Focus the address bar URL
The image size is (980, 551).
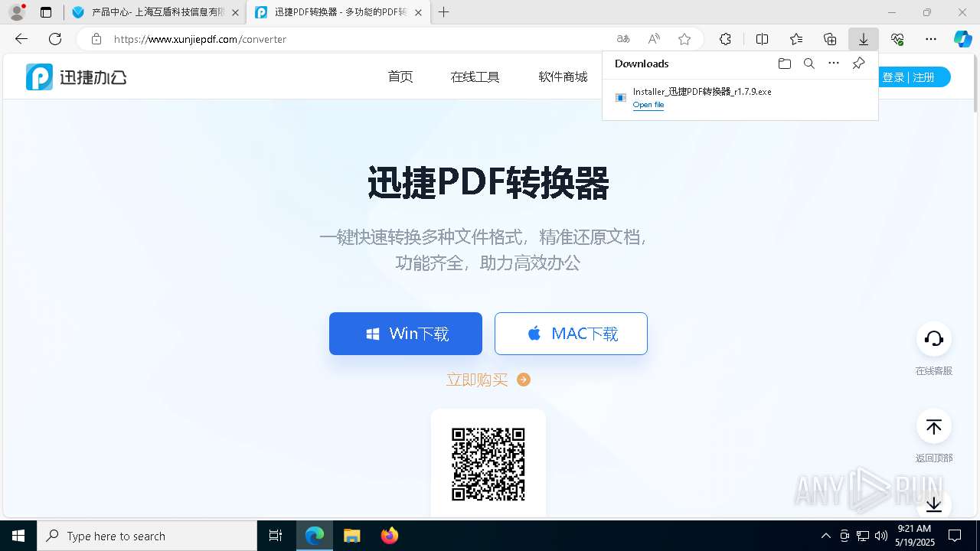coord(200,39)
